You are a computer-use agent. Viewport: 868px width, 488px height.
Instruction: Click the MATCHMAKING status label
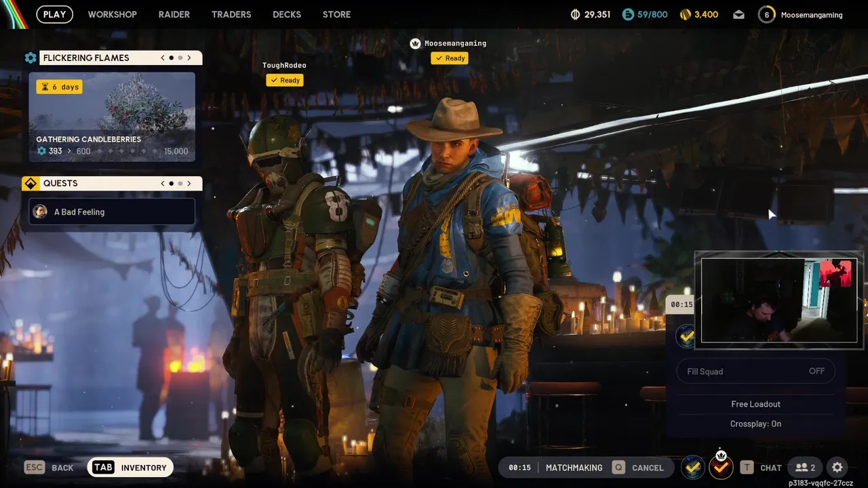(574, 468)
